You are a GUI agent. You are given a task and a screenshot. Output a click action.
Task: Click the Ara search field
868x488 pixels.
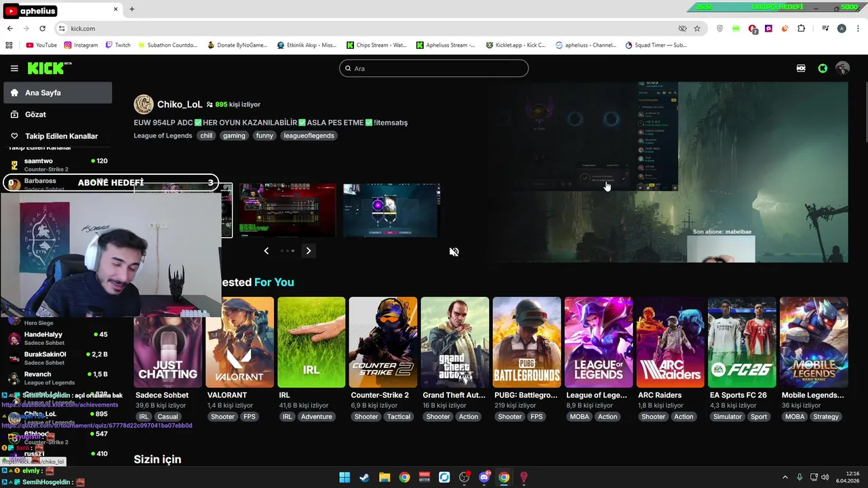(x=434, y=68)
